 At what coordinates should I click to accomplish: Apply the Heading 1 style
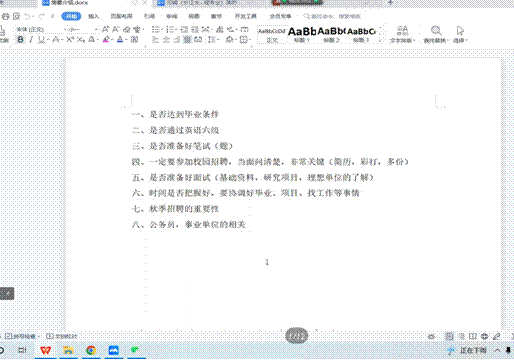pyautogui.click(x=302, y=34)
